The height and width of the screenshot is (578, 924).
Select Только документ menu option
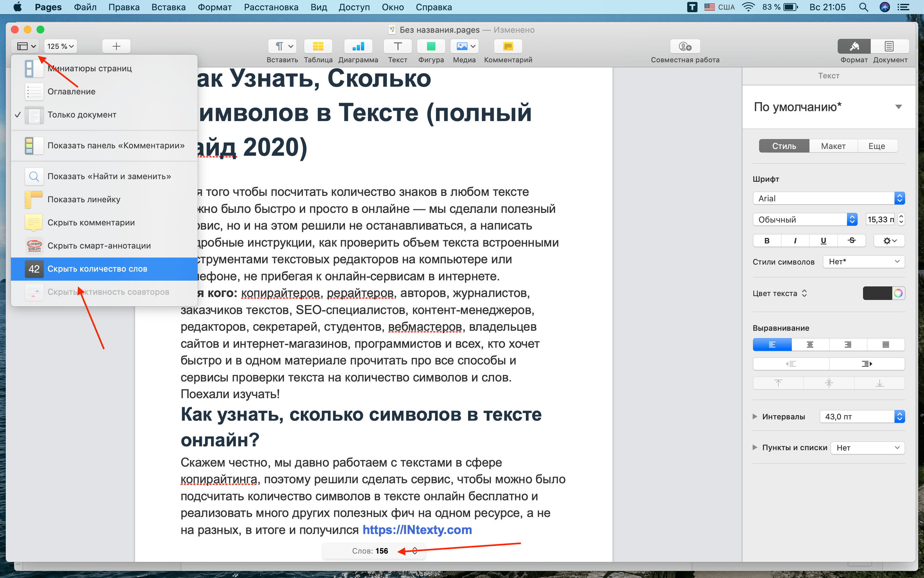(x=104, y=115)
